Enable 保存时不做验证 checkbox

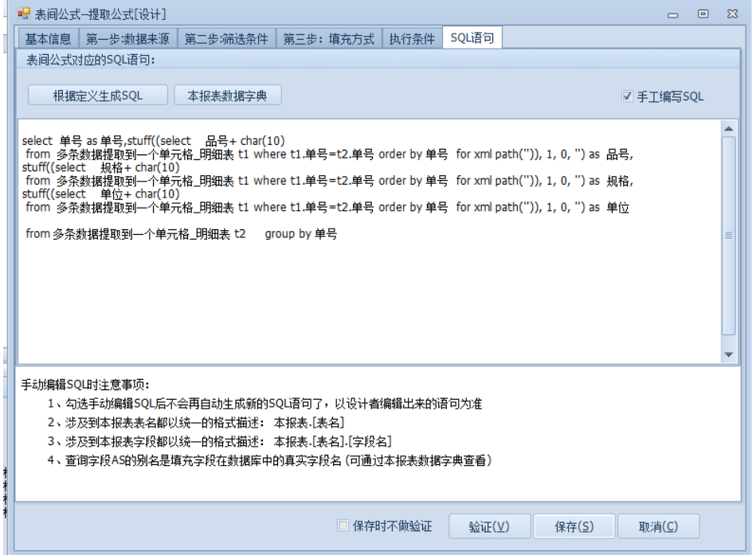[x=343, y=526]
